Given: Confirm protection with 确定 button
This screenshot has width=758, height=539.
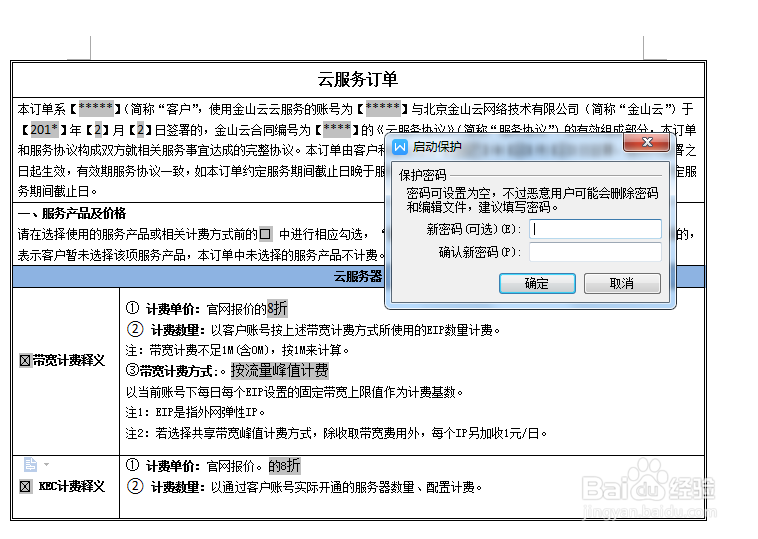Looking at the screenshot, I should coord(537,283).
